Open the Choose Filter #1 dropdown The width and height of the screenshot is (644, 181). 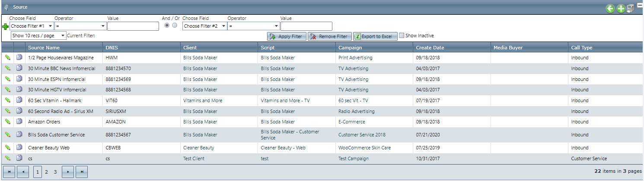click(32, 26)
